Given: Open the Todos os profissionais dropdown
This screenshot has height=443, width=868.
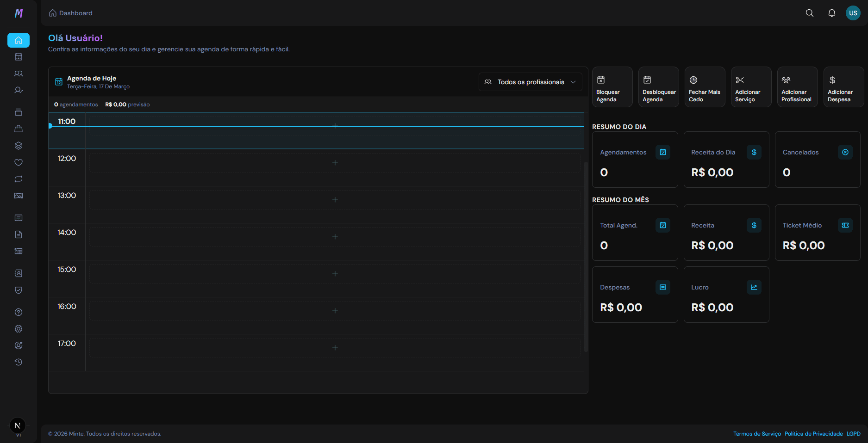Looking at the screenshot, I should click(x=530, y=82).
